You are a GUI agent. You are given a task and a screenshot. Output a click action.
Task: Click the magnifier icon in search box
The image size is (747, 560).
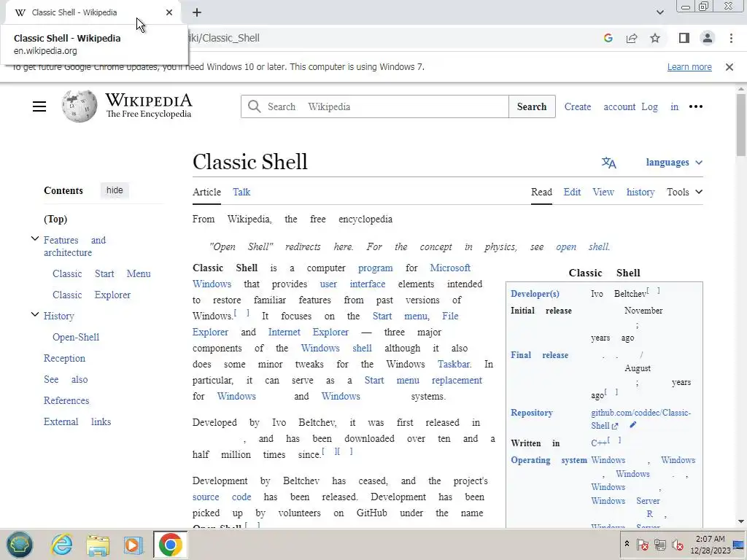[255, 106]
